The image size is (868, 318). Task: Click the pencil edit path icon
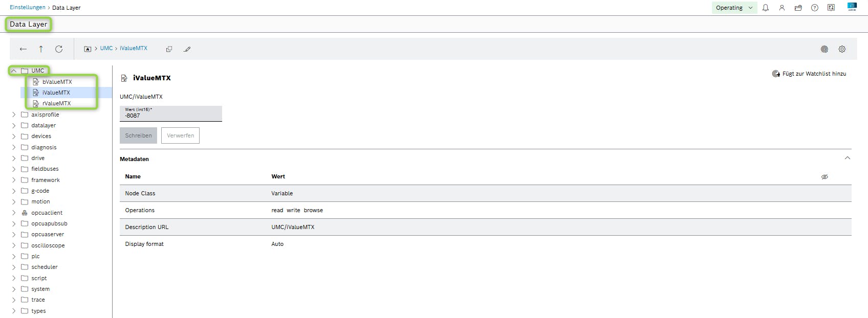pyautogui.click(x=187, y=49)
